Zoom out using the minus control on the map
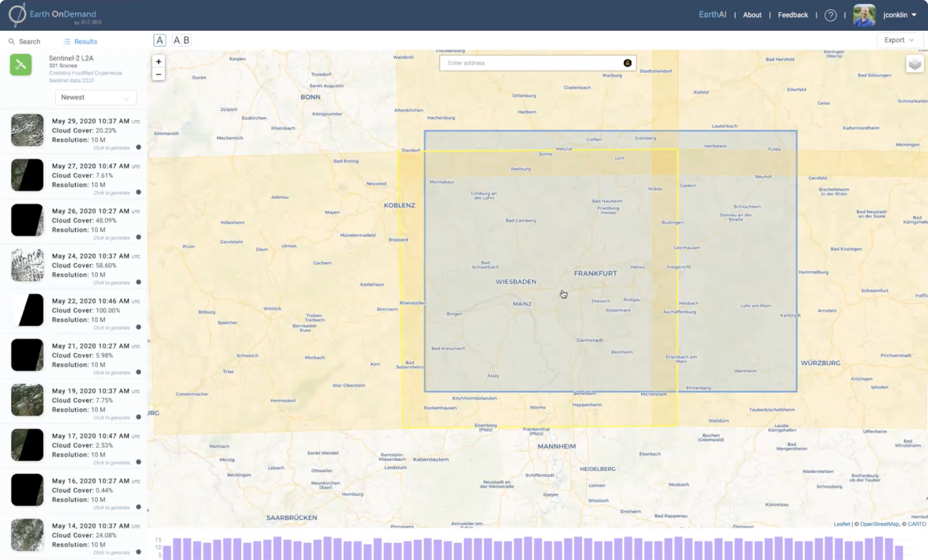This screenshot has height=560, width=928. (x=159, y=74)
